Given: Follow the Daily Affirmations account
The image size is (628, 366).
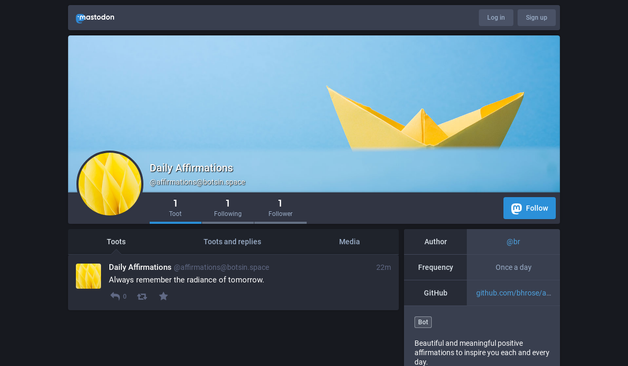Looking at the screenshot, I should pyautogui.click(x=529, y=208).
